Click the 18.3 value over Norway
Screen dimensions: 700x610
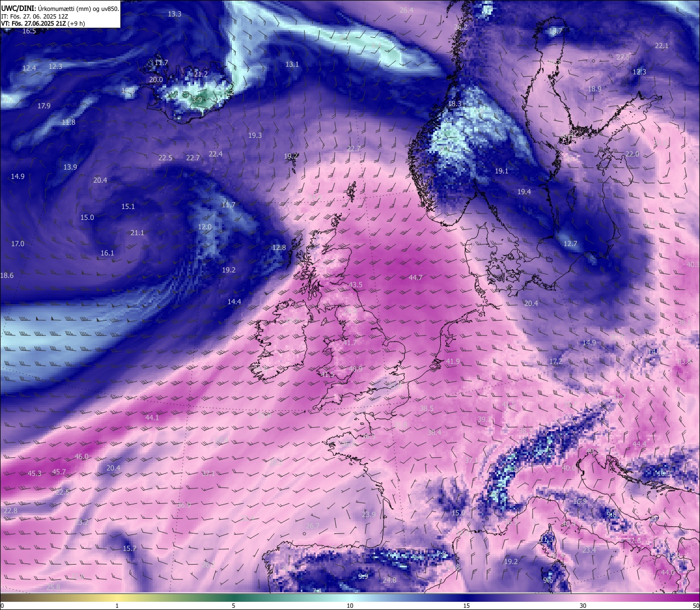point(455,104)
